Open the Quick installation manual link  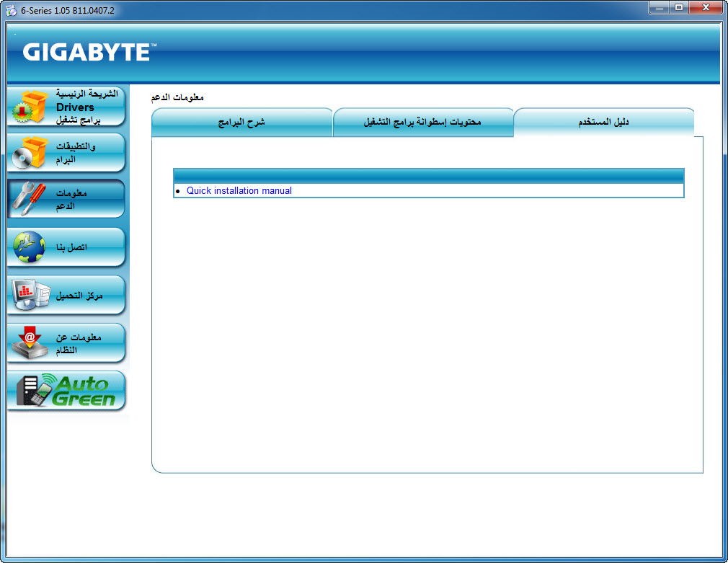pos(239,190)
